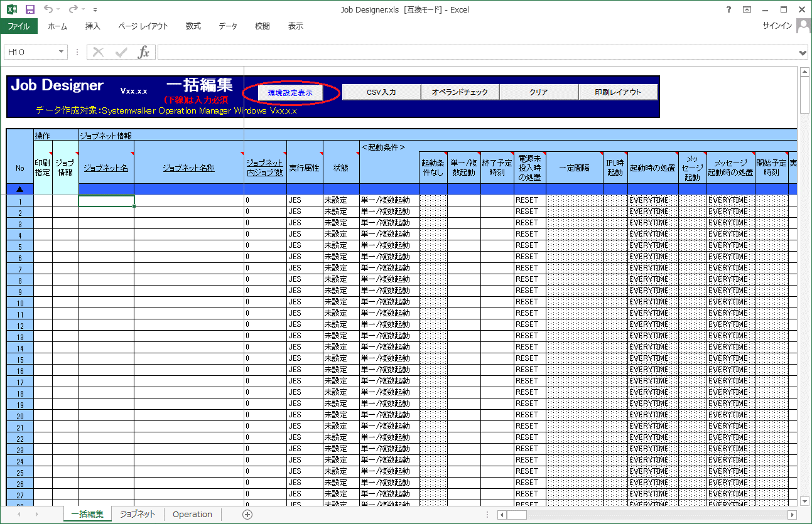Open the 数式 ribbon tab
Screen dimensions: 812x524
click(x=193, y=26)
